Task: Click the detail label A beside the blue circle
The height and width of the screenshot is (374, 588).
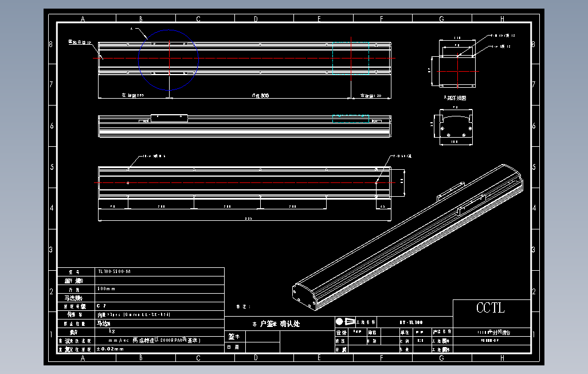Action: coord(132,29)
